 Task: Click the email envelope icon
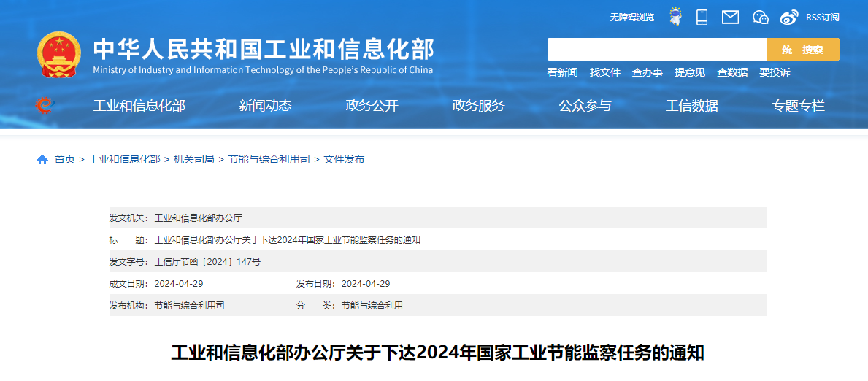730,18
